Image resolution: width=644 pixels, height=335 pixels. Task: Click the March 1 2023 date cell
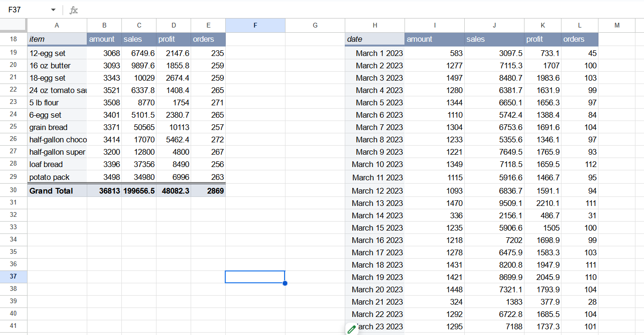(375, 53)
